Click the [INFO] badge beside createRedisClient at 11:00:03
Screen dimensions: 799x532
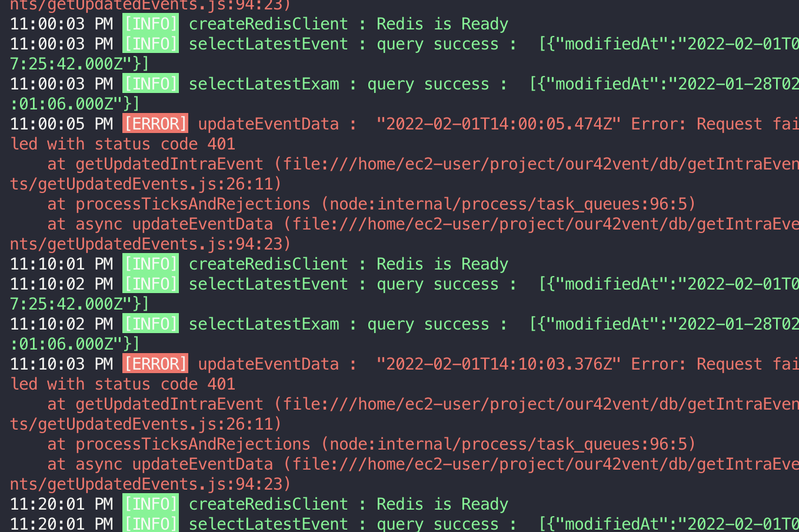click(x=150, y=24)
